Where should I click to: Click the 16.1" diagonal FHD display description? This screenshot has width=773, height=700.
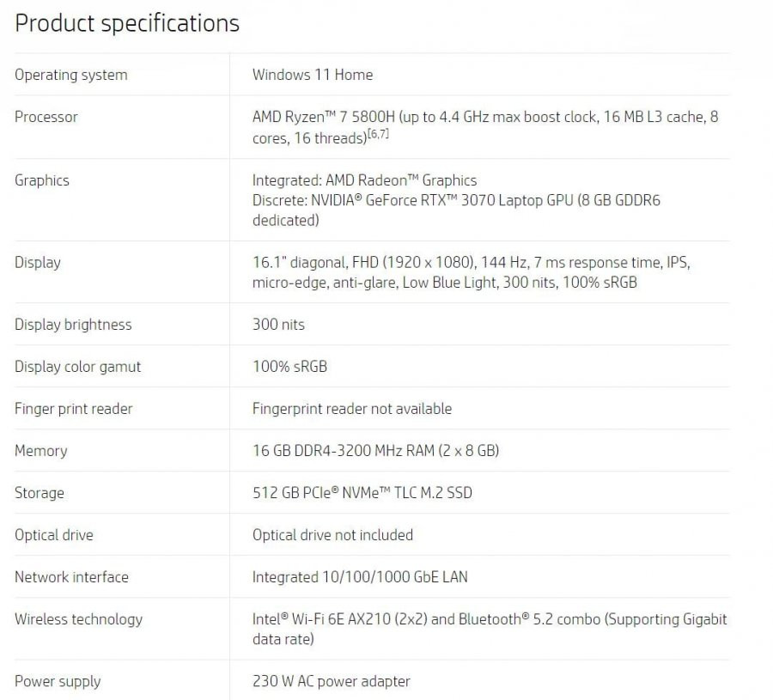472,272
